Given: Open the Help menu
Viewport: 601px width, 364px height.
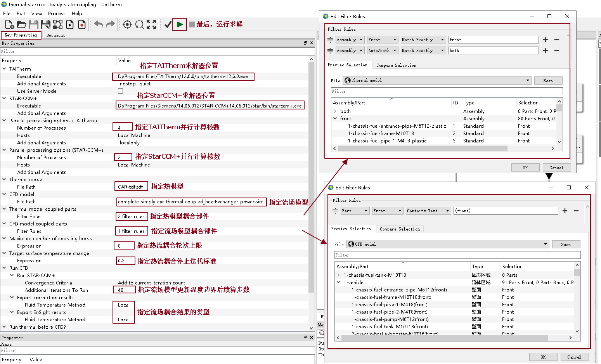Looking at the screenshot, I should 77,13.
